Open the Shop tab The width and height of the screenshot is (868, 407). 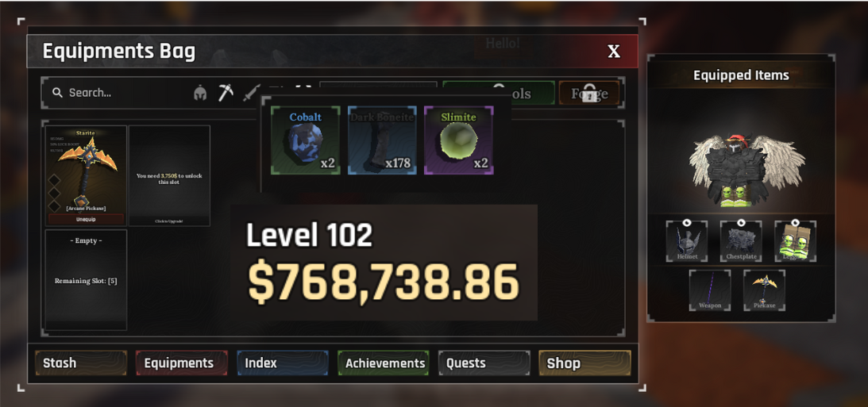[x=585, y=363]
